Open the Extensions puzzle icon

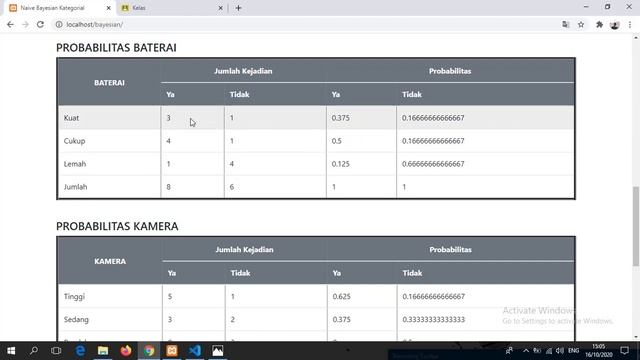coord(599,24)
